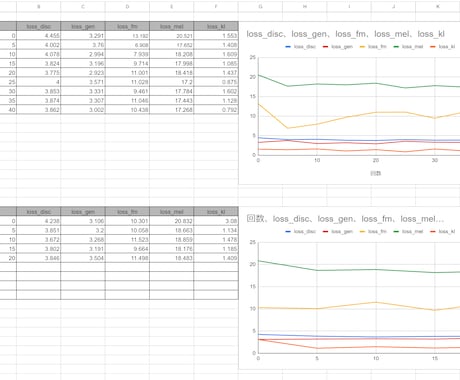Select the cell showing 20.832

tap(172, 221)
